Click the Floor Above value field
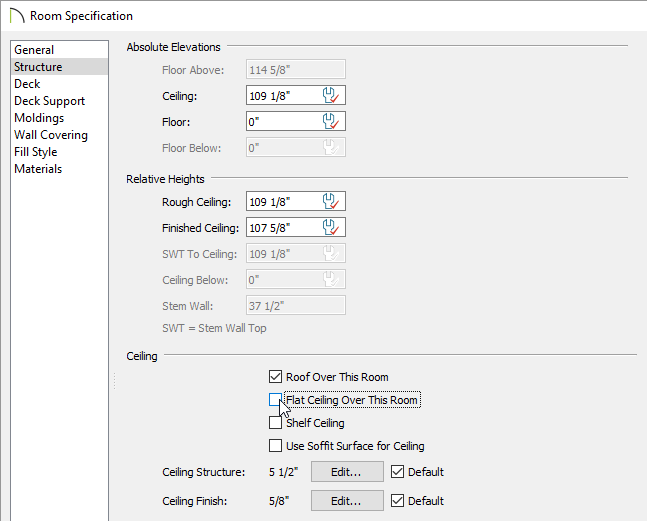This screenshot has height=521, width=647. click(295, 69)
